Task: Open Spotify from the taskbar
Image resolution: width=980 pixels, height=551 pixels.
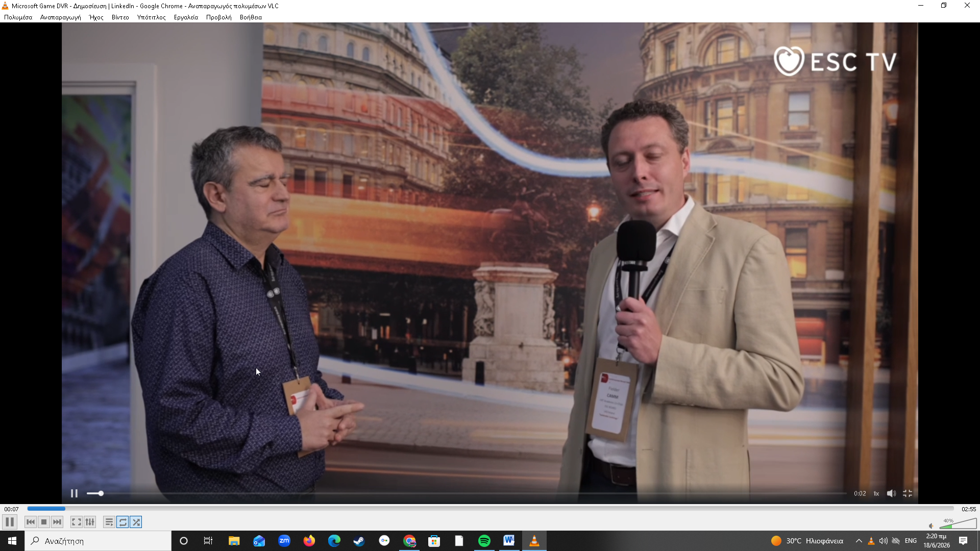Action: 484,541
